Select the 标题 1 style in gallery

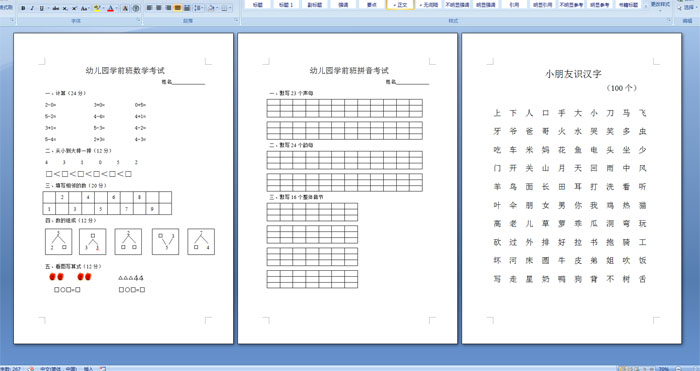pos(286,4)
